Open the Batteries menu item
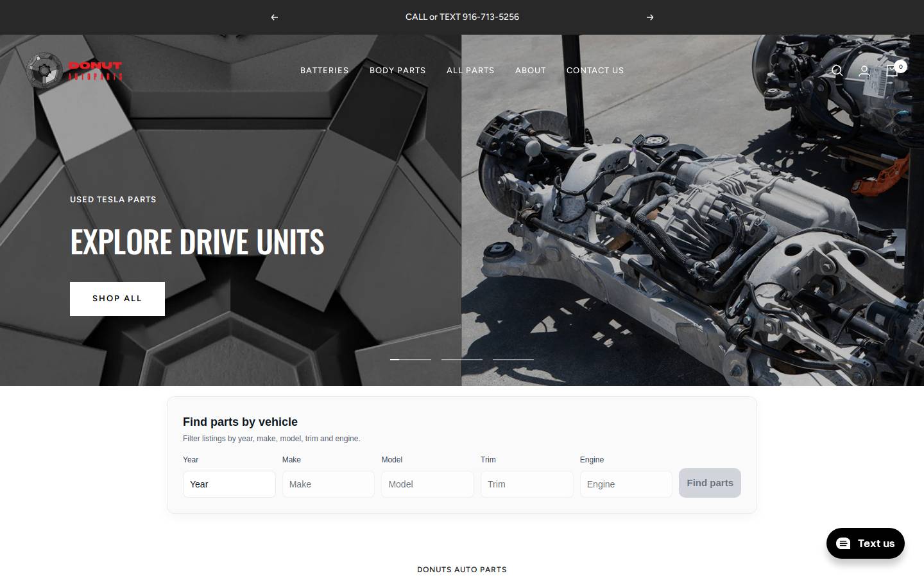This screenshot has height=578, width=924. 325,71
